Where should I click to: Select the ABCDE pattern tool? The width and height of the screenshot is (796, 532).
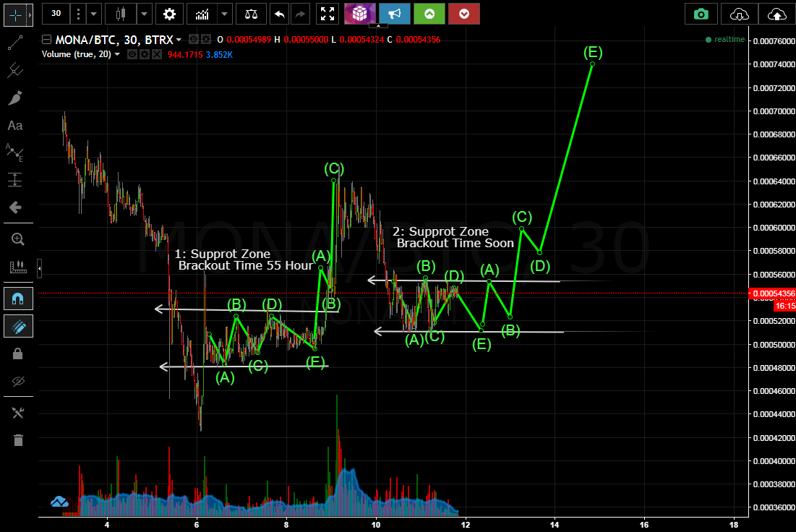point(15,153)
